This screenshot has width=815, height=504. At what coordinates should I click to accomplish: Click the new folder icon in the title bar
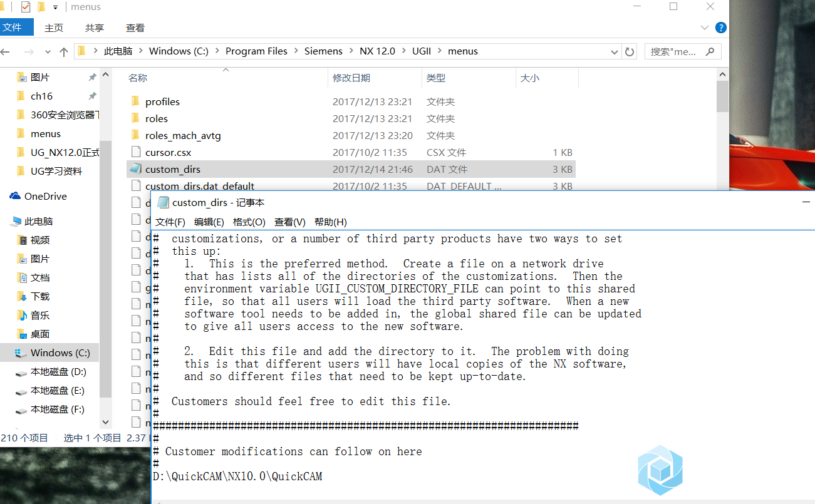pos(41,8)
